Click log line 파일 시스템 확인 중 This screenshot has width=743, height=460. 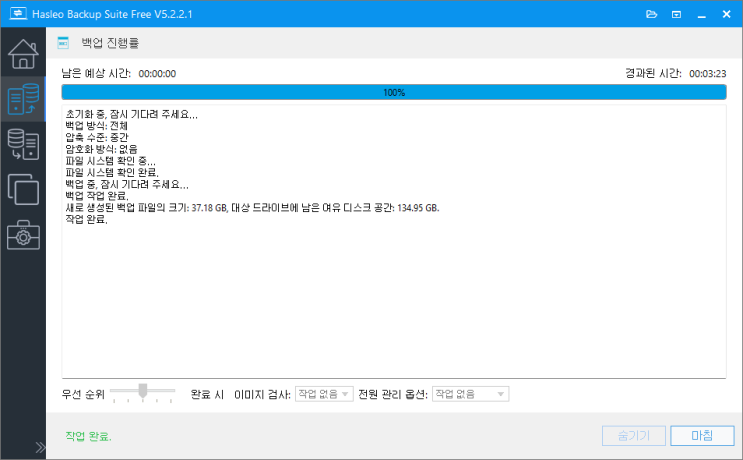pyautogui.click(x=110, y=161)
